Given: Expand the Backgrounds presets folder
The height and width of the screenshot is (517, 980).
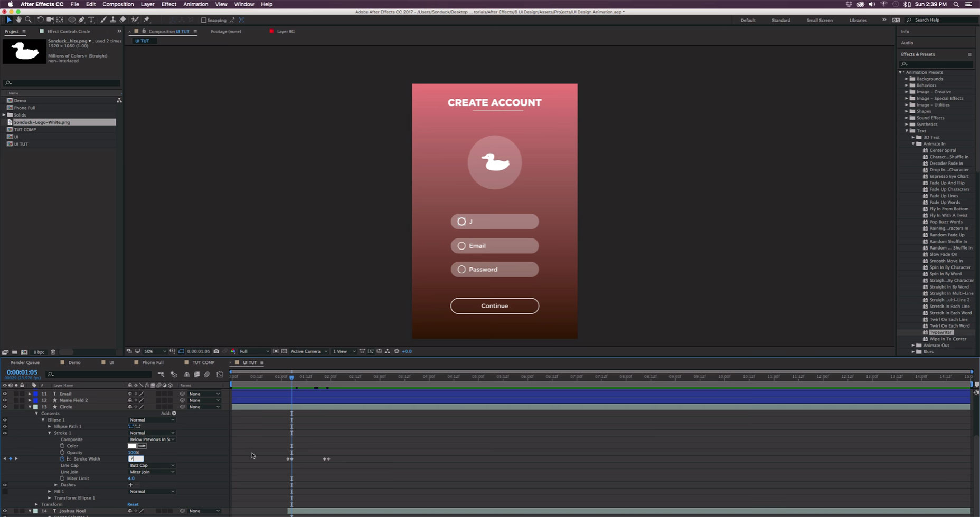Looking at the screenshot, I should coord(907,79).
